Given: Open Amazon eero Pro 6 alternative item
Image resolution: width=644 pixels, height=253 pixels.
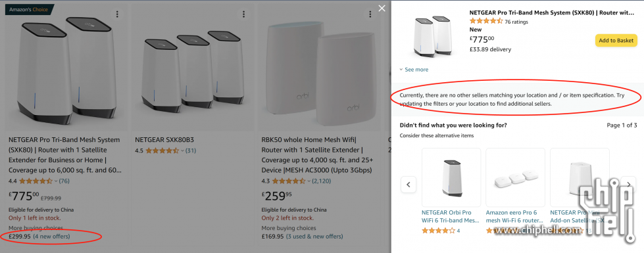Looking at the screenshot, I should 516,216.
